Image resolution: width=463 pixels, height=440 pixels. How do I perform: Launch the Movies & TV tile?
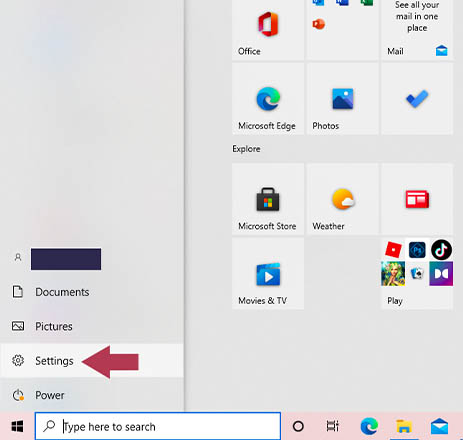coord(268,274)
